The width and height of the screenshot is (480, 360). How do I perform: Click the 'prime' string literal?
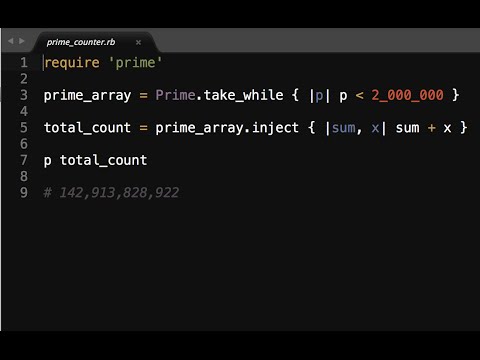tap(135, 63)
